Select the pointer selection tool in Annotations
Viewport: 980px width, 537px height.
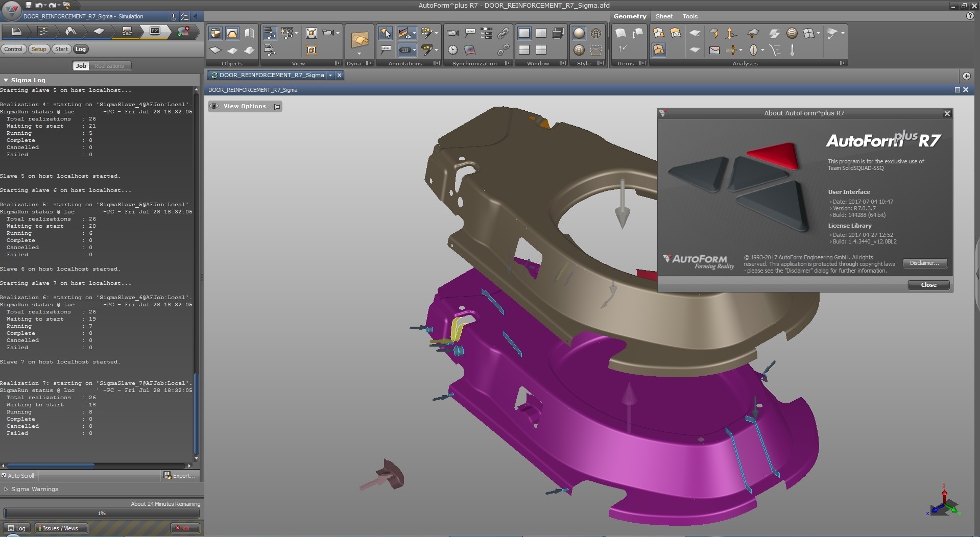coord(385,33)
